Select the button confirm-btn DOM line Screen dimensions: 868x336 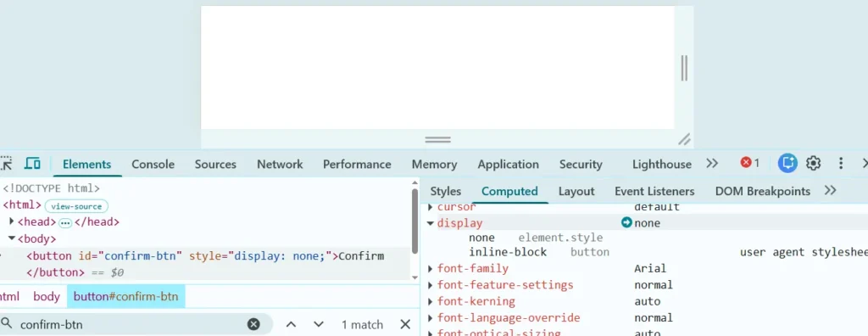[205, 264]
